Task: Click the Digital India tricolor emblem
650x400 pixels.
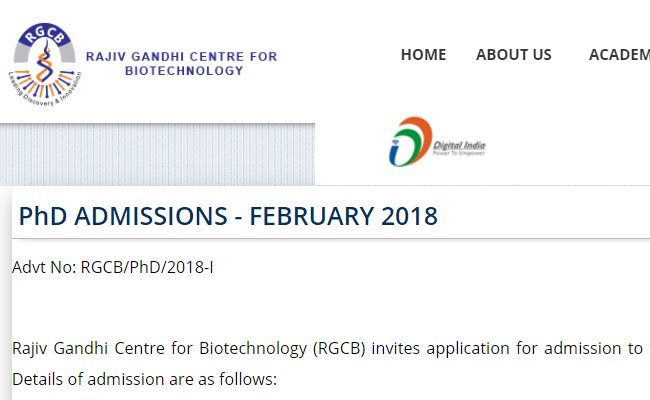Action: point(409,141)
